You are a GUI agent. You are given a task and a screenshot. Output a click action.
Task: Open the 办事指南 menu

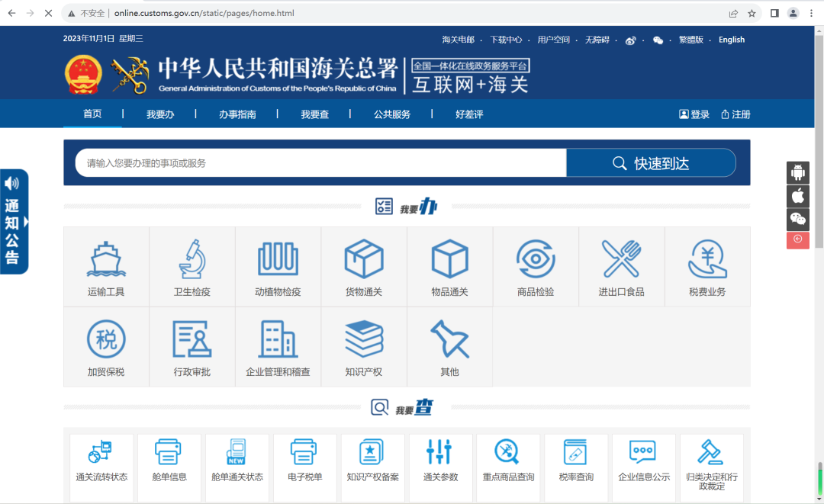[x=237, y=114]
